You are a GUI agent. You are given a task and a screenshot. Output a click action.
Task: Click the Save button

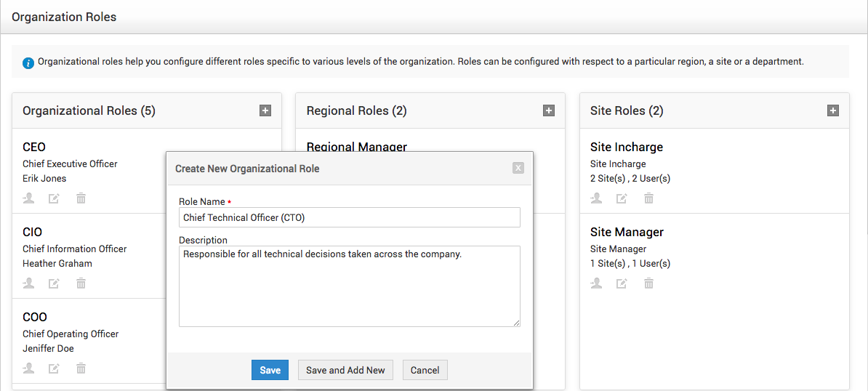coord(270,370)
